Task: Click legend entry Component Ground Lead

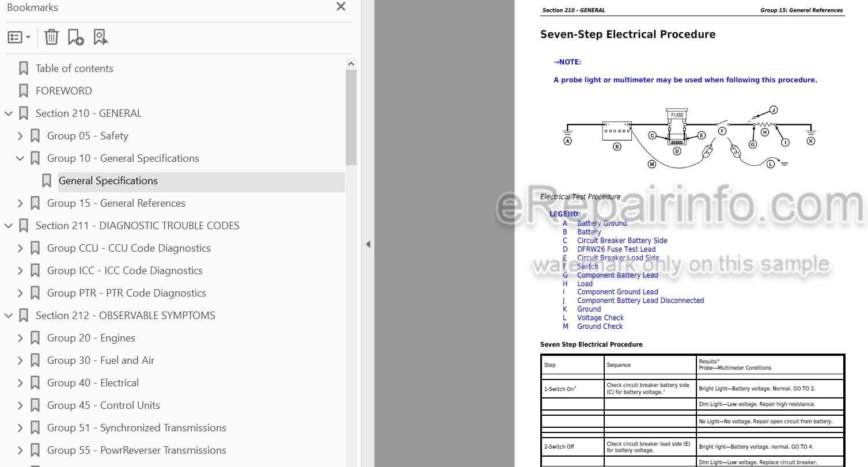Action: point(617,292)
